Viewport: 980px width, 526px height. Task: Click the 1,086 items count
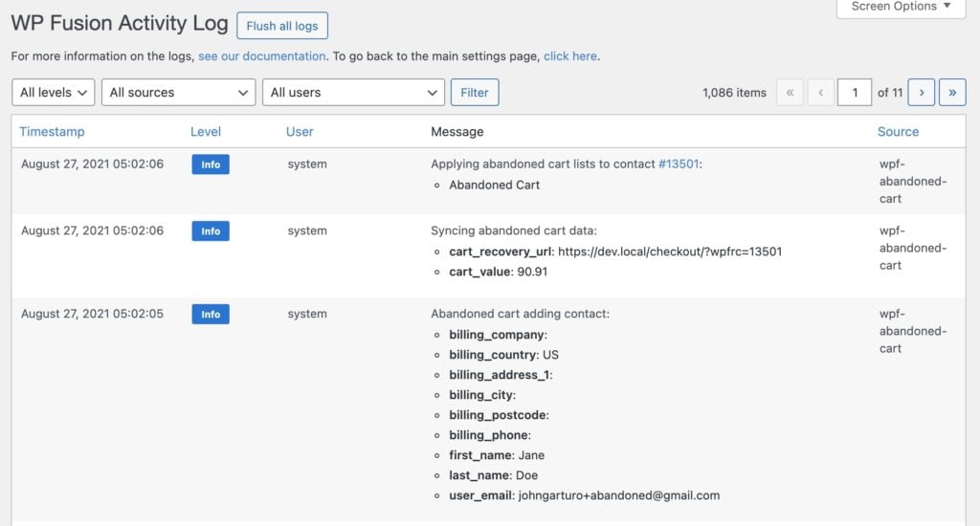[734, 93]
